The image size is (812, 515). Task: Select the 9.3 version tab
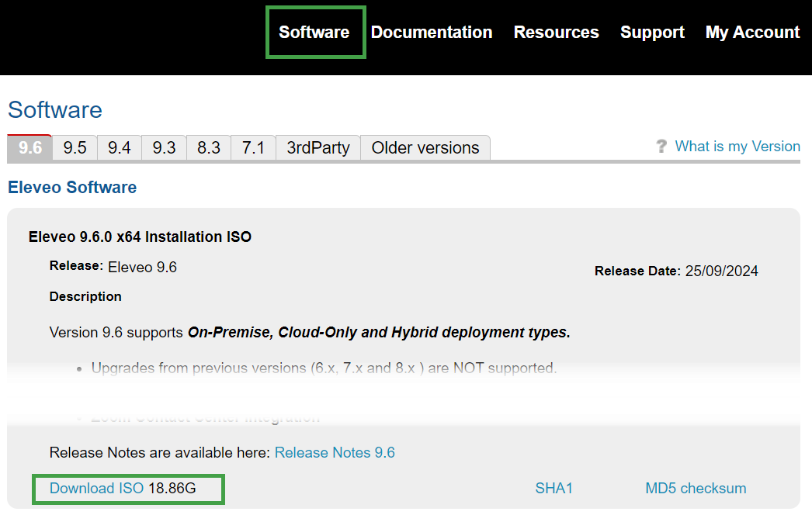point(164,147)
